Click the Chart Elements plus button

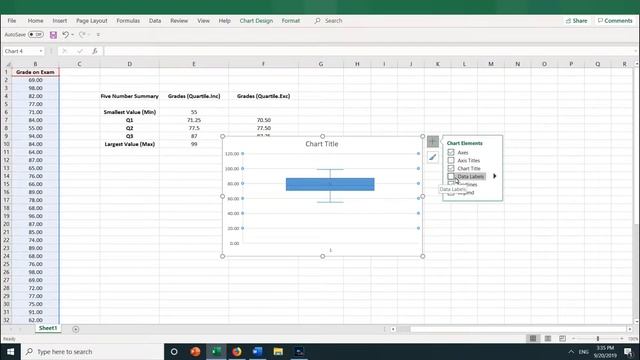click(x=433, y=142)
